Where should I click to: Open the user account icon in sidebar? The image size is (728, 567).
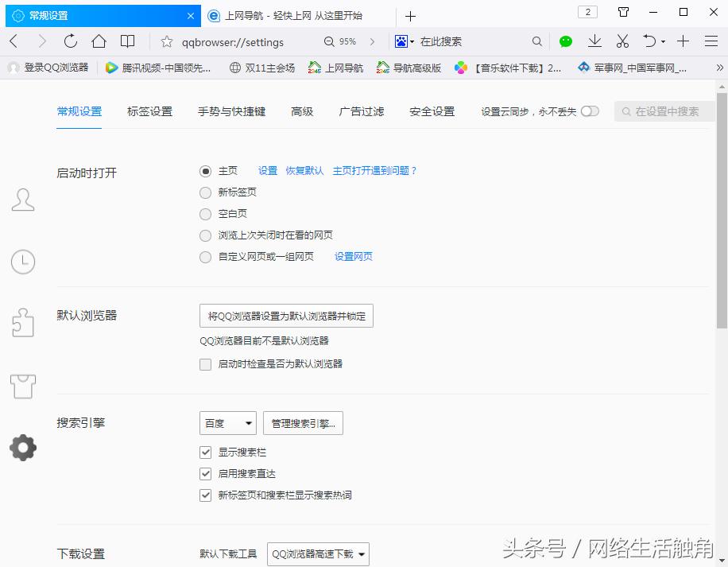23,200
